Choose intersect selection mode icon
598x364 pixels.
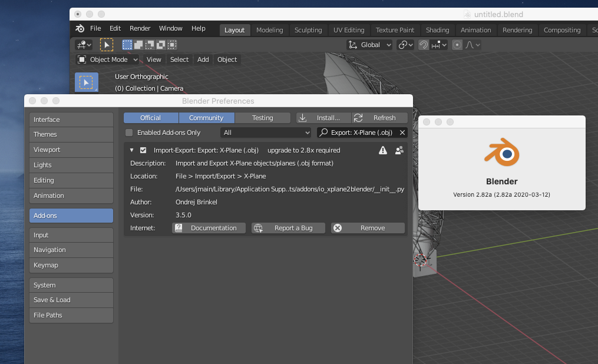pyautogui.click(x=173, y=45)
